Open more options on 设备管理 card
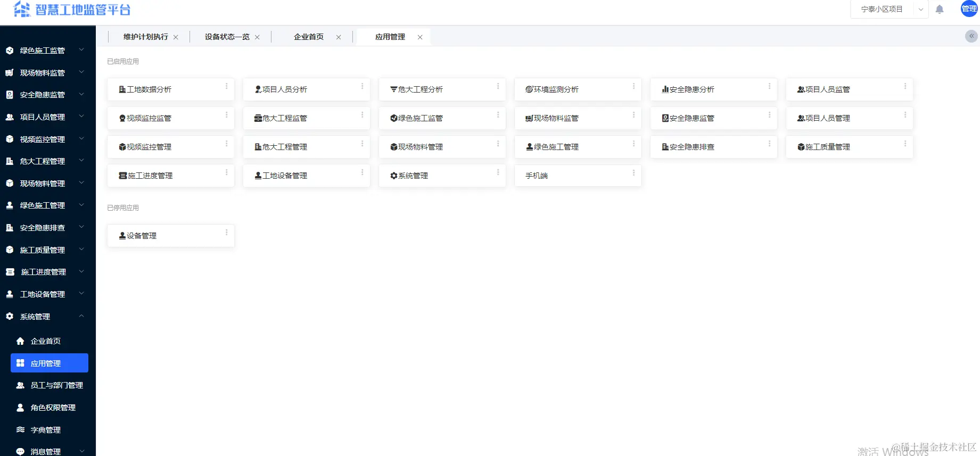 [226, 233]
